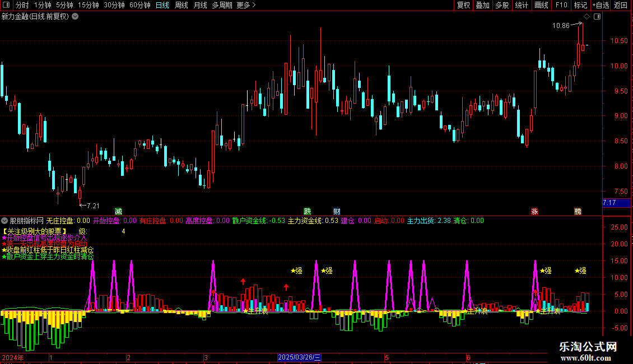The width and height of the screenshot is (633, 364).
Task: Open 多周期 multi-period view
Action: 222,5
